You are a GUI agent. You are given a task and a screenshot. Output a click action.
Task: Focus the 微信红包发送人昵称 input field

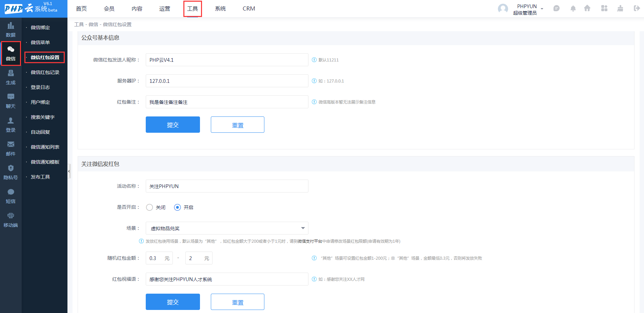tap(227, 60)
